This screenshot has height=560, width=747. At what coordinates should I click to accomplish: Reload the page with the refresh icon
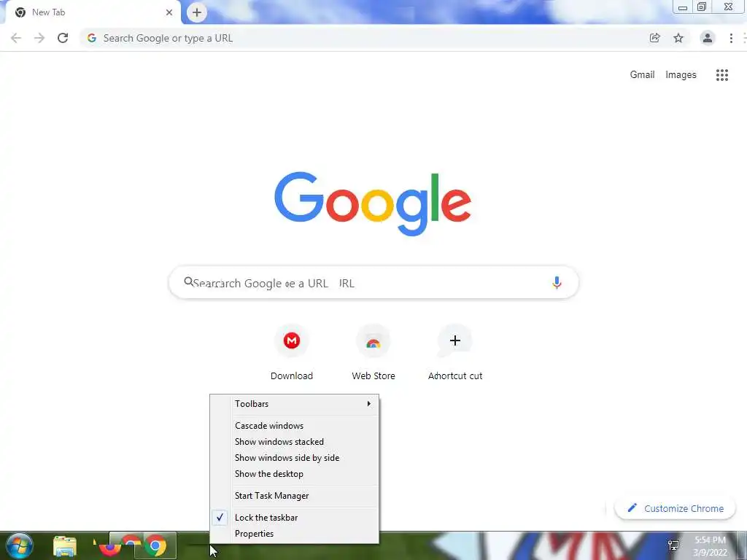pos(63,38)
